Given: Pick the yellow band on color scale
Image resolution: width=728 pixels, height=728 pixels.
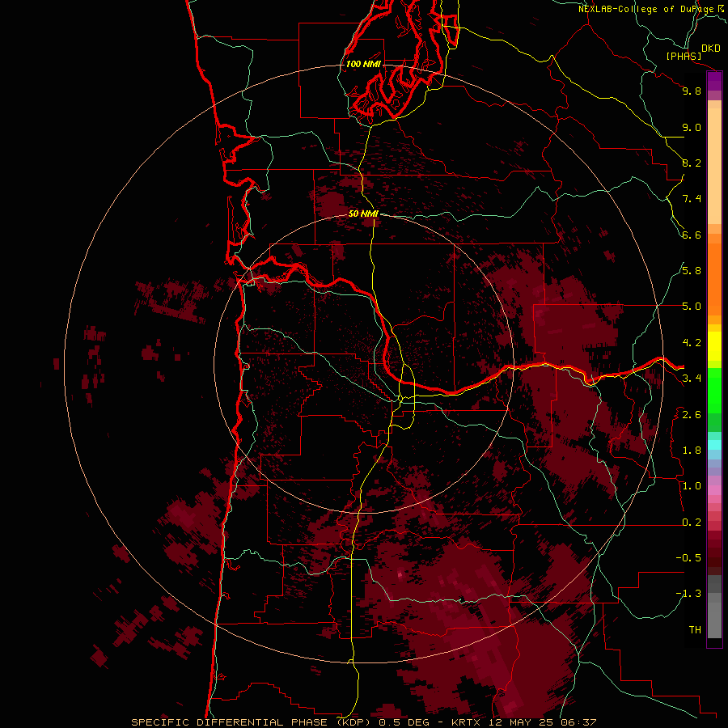Looking at the screenshot, I should click(x=714, y=346).
